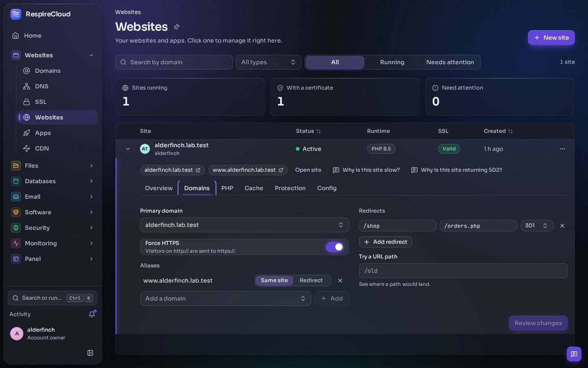Show All sites filter
Viewport: 588px width, 368px height.
coord(335,62)
